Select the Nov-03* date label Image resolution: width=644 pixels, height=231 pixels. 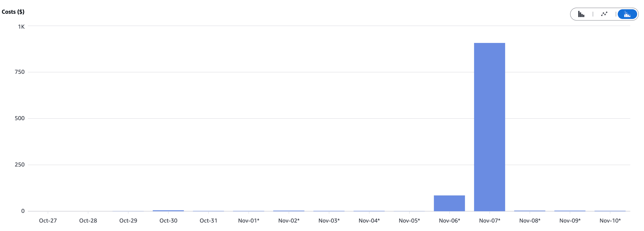click(329, 221)
